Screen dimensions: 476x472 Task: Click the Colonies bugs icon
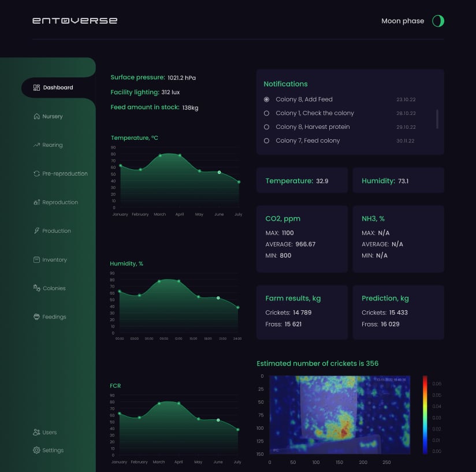(x=36, y=288)
